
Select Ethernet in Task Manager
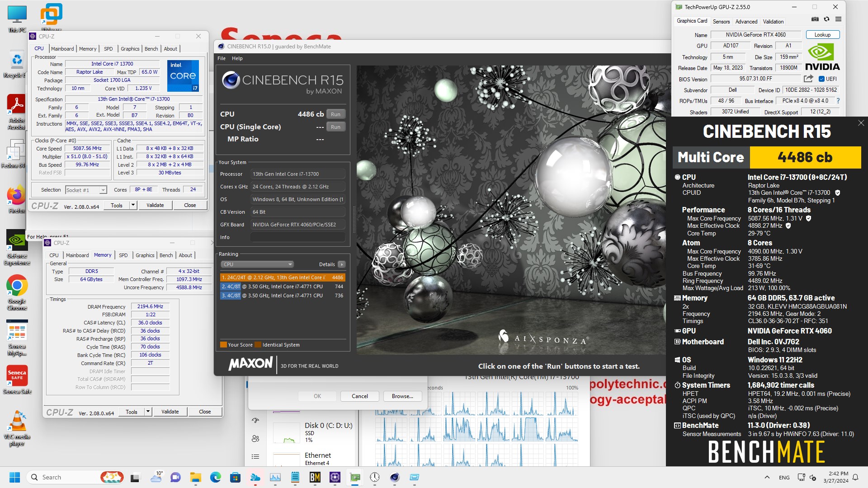tap(314, 459)
